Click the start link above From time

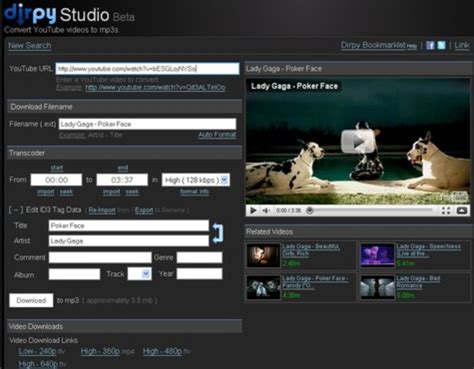point(57,168)
